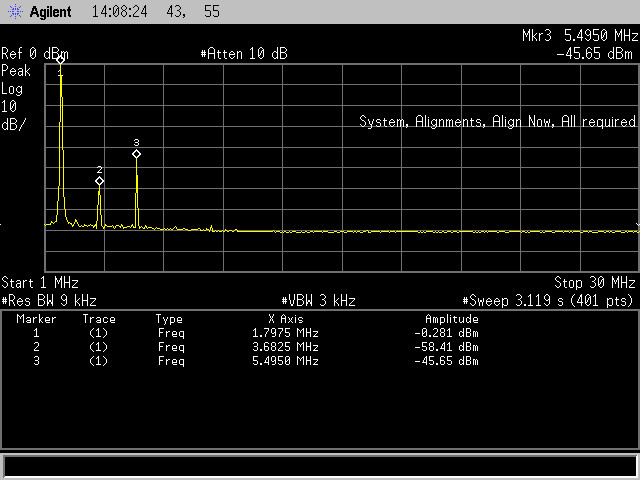Image resolution: width=640 pixels, height=480 pixels.
Task: Click the Stop 30 MHz label
Action: click(x=595, y=282)
